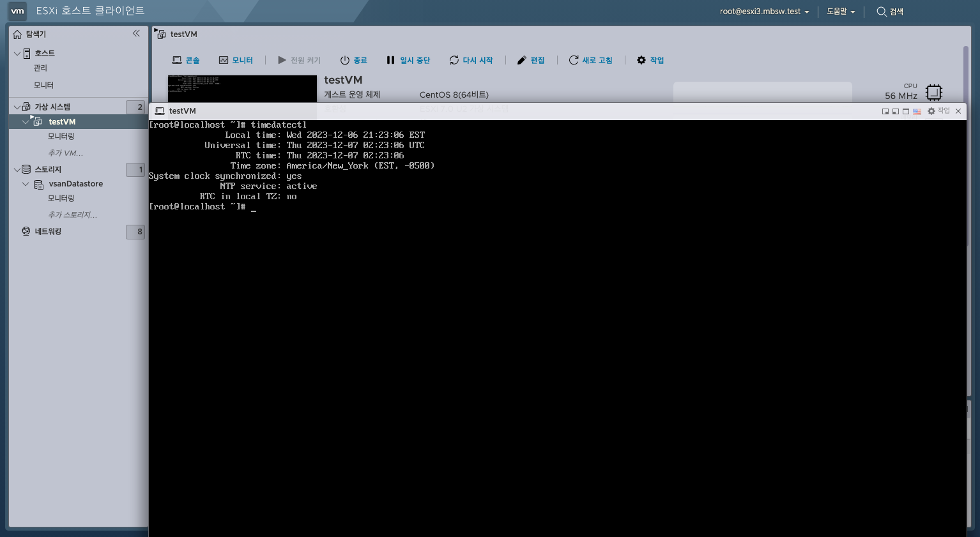Click the 편집 edit button
This screenshot has height=537, width=980.
click(531, 60)
